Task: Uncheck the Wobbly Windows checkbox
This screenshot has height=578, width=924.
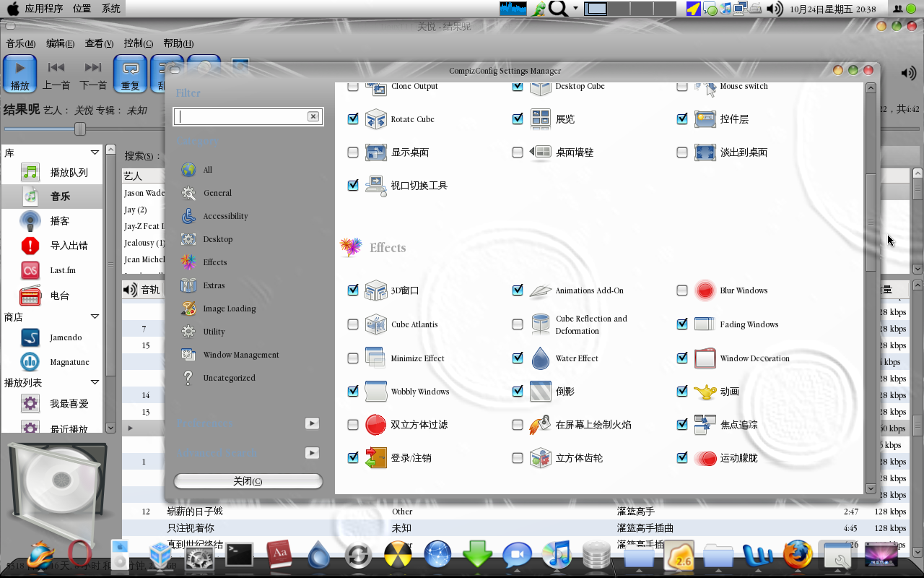Action: pos(353,392)
